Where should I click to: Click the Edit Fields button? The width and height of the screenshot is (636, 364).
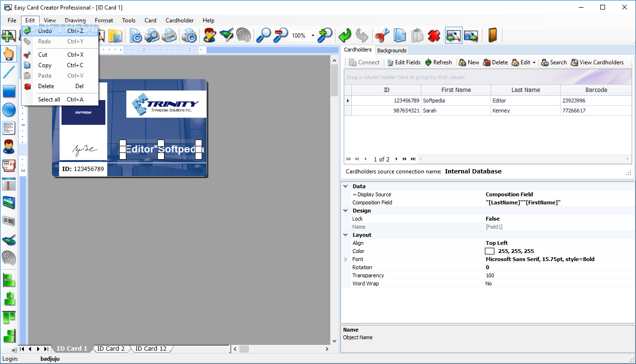pos(404,62)
